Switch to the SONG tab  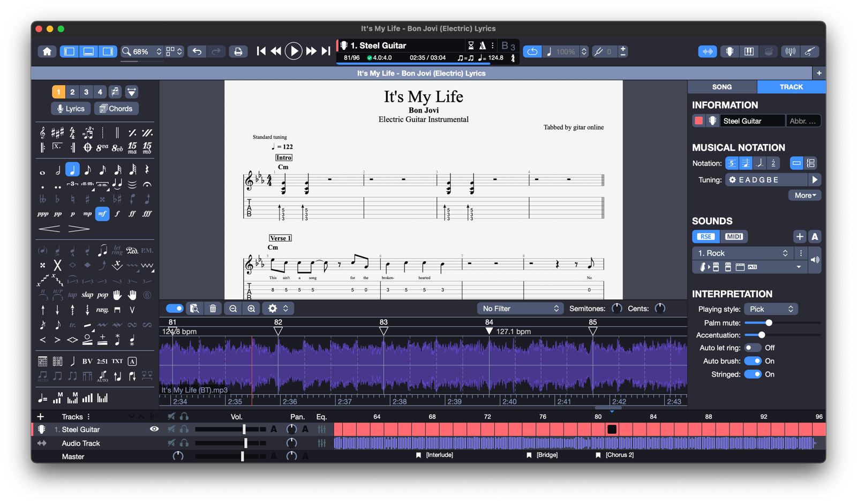[x=721, y=87]
